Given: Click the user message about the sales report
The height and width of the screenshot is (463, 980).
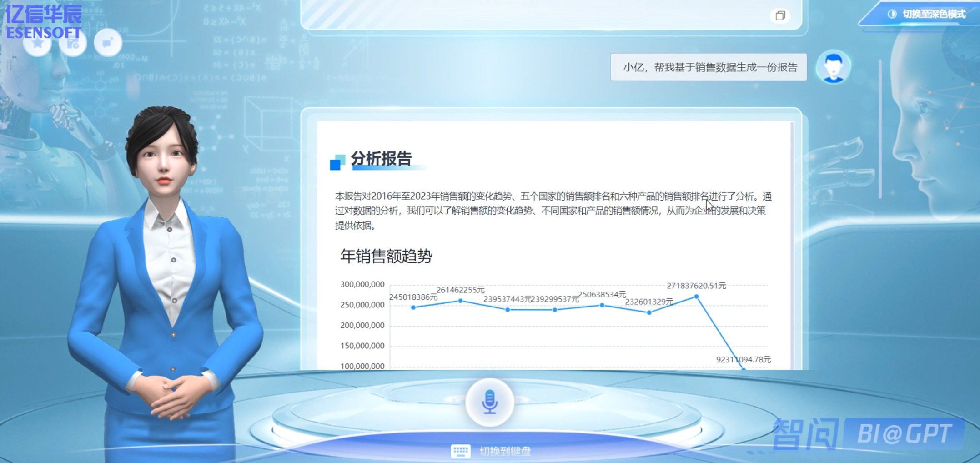Looking at the screenshot, I should [709, 67].
